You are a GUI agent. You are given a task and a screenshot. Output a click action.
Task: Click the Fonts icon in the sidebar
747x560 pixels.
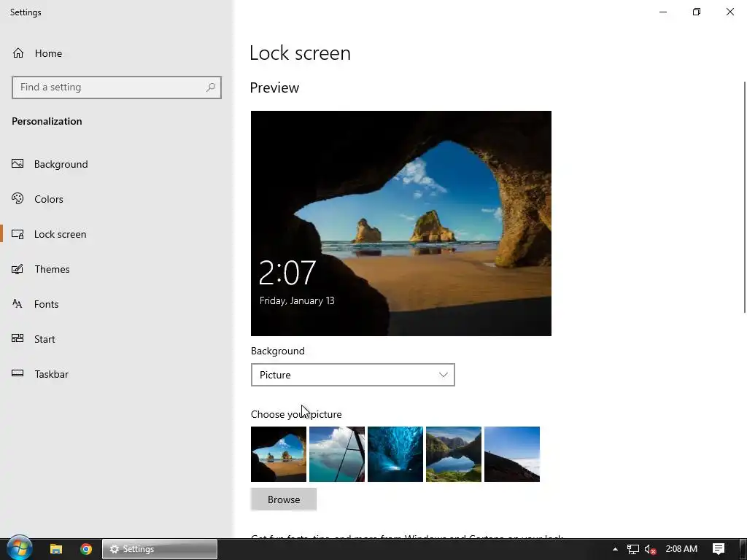[x=18, y=304]
